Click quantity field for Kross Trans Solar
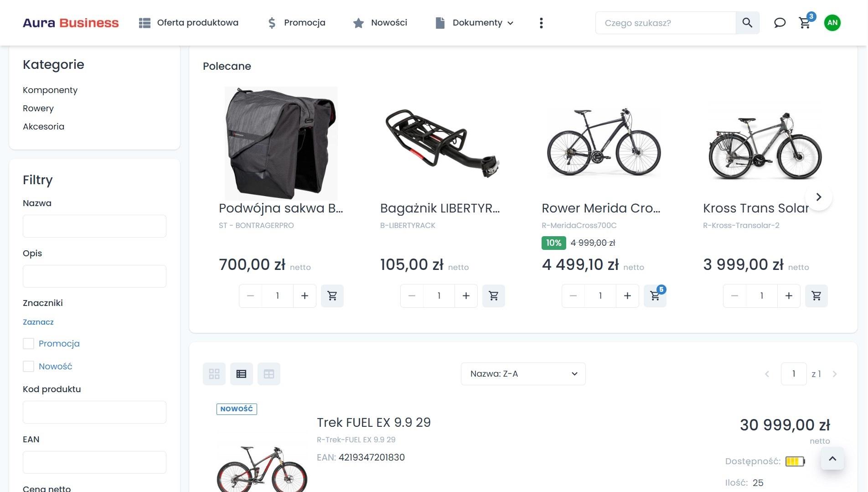 762,296
